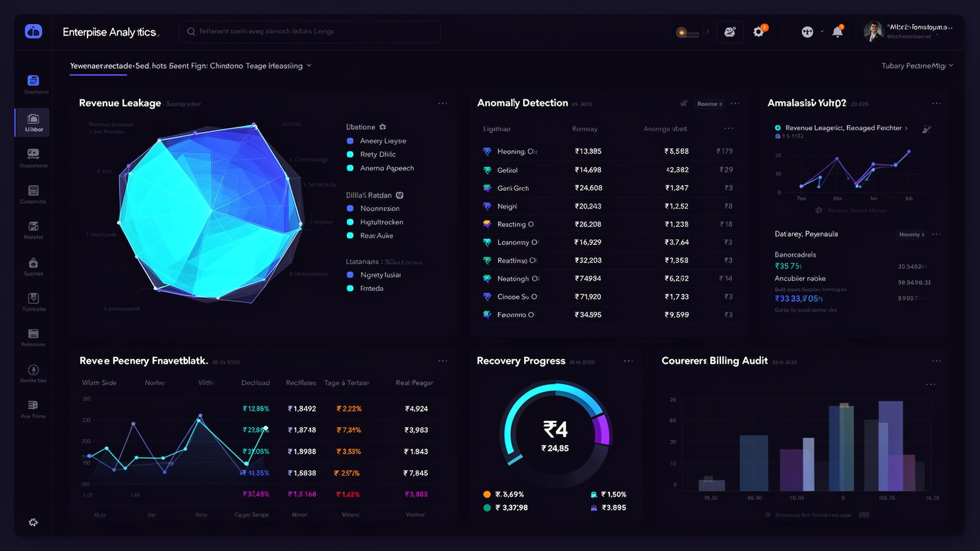980x551 pixels.
Task: Open the Cetoomolts sidebar icon
Action: pos(33,191)
